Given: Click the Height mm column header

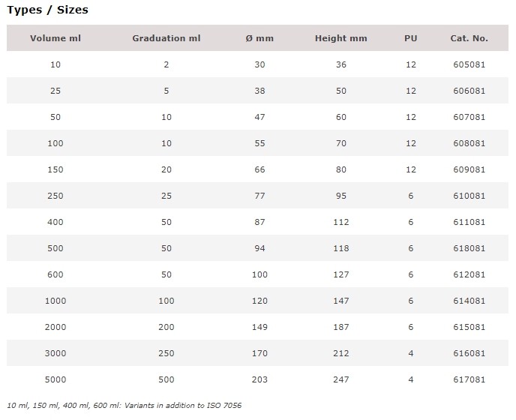Looking at the screenshot, I should 341,38.
